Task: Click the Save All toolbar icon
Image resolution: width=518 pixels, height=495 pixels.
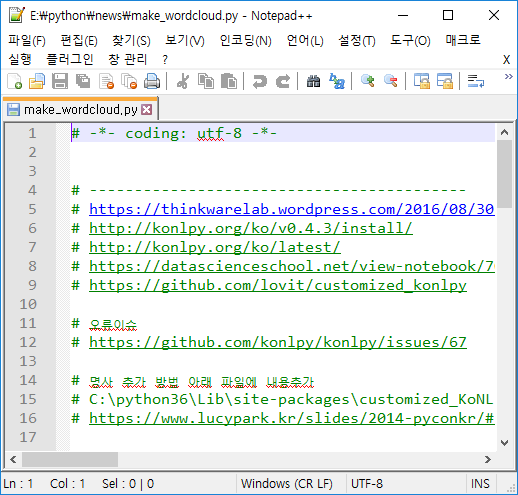Action: pyautogui.click(x=83, y=81)
